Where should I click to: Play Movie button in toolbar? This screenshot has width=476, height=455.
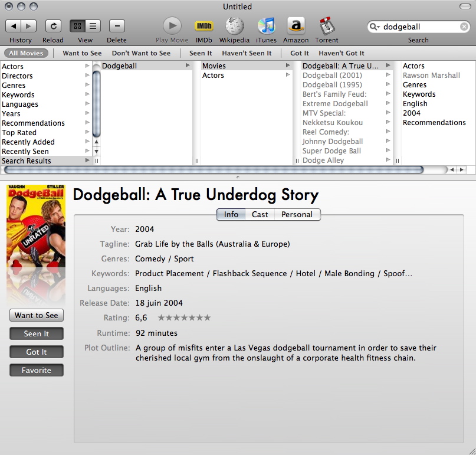click(x=172, y=26)
